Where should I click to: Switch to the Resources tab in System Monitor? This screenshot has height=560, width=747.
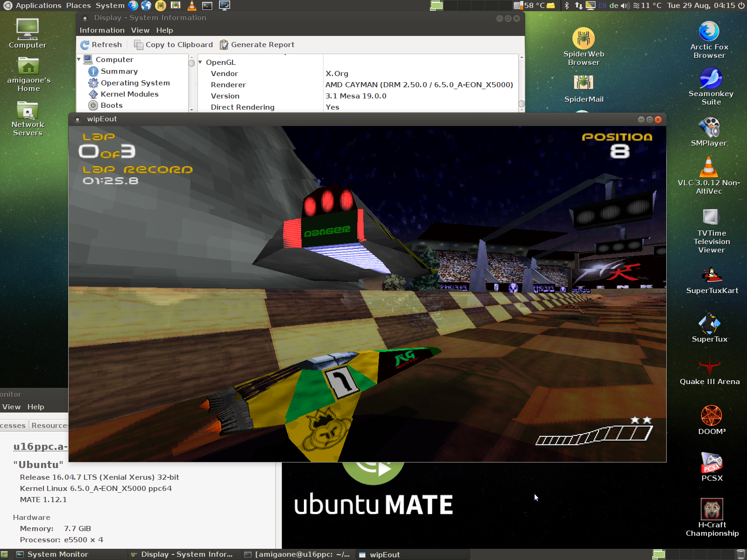point(49,425)
